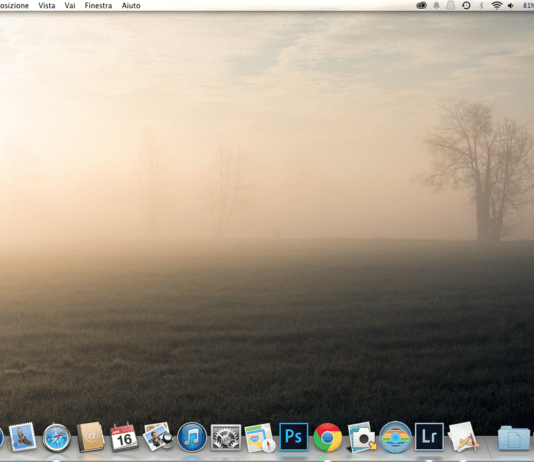534x462 pixels.
Task: Open the Mail app from the dock
Action: tap(22, 437)
